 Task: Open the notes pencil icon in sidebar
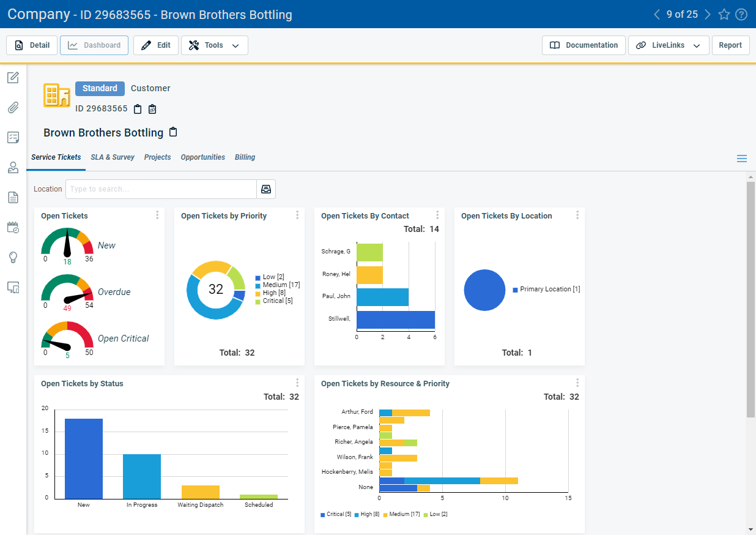[13, 78]
